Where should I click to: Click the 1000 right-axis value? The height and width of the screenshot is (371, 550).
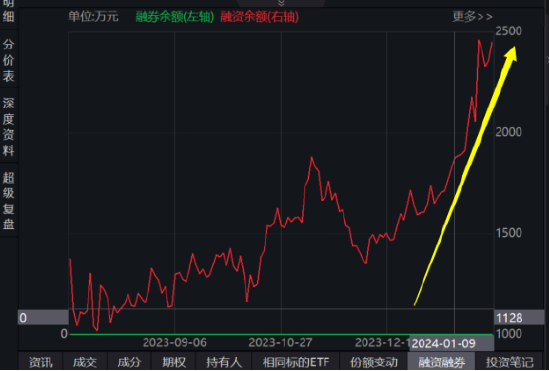(x=508, y=333)
